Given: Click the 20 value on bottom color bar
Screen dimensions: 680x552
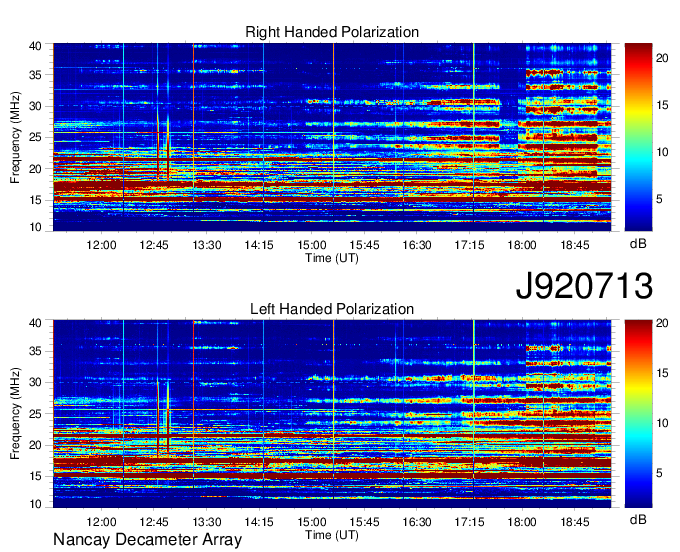Looking at the screenshot, I should point(662,323).
